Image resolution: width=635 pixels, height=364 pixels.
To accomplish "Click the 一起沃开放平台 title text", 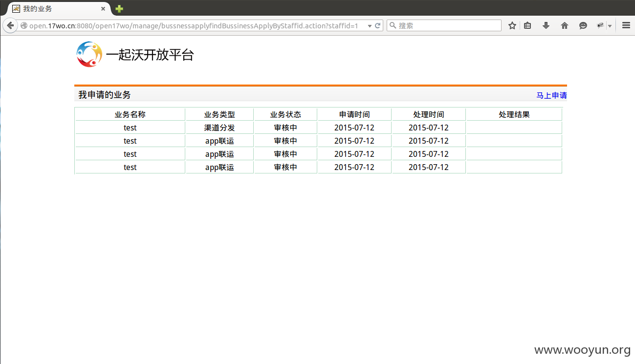I will 150,55.
